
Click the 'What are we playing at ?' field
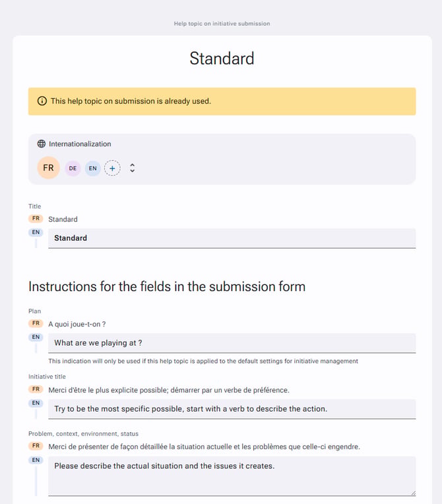tap(232, 343)
